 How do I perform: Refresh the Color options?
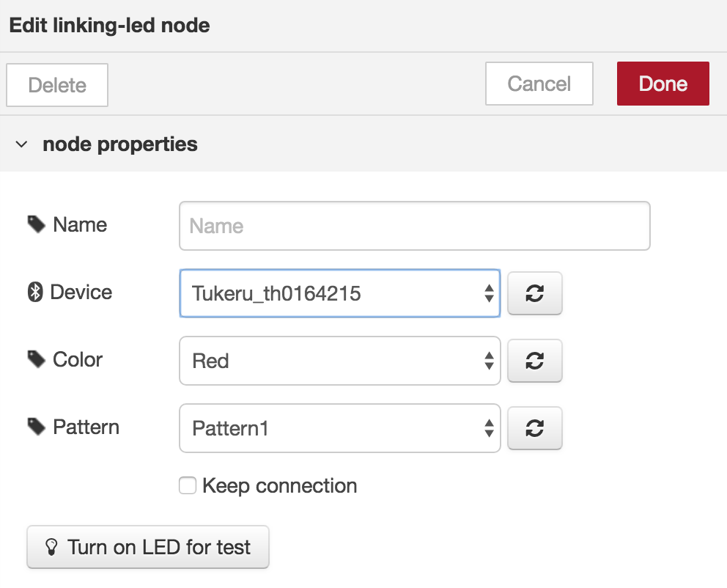click(534, 361)
